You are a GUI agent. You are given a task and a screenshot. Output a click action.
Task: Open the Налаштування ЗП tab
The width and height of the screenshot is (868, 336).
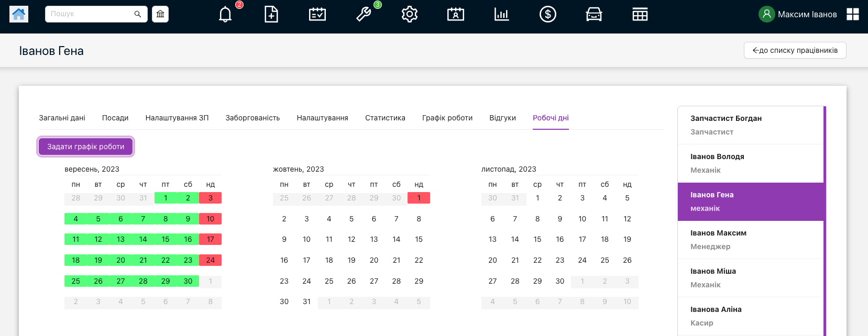click(177, 118)
